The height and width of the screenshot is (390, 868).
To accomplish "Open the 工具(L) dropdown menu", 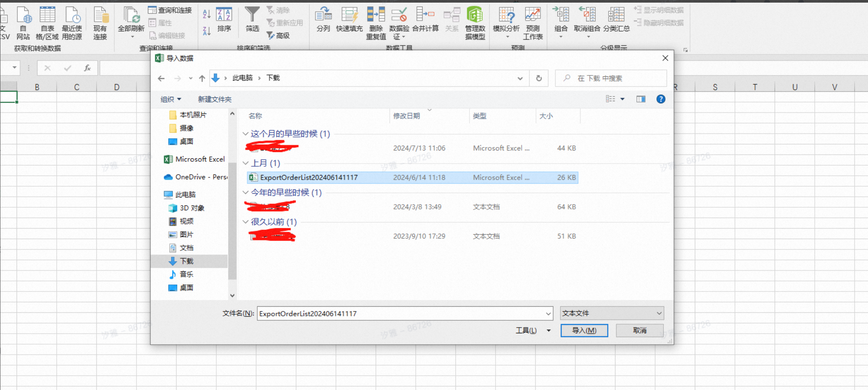I will [x=533, y=331].
